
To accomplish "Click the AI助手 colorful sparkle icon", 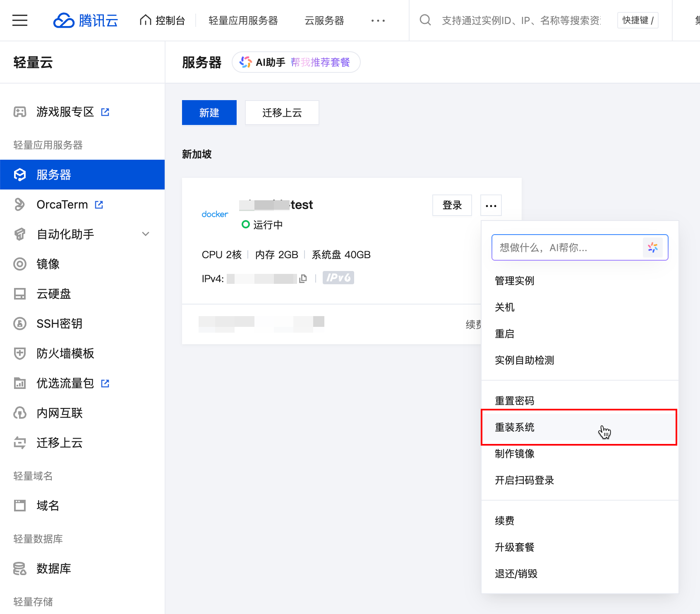I will (246, 62).
